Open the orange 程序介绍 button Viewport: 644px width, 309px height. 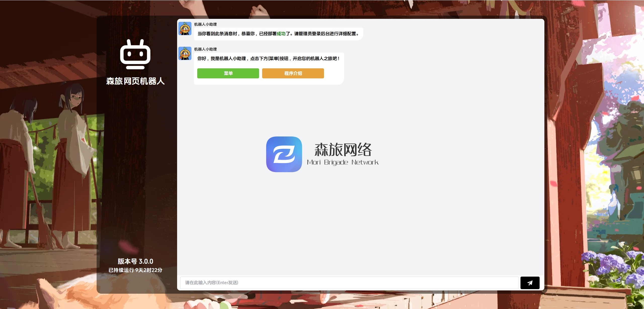pyautogui.click(x=293, y=73)
